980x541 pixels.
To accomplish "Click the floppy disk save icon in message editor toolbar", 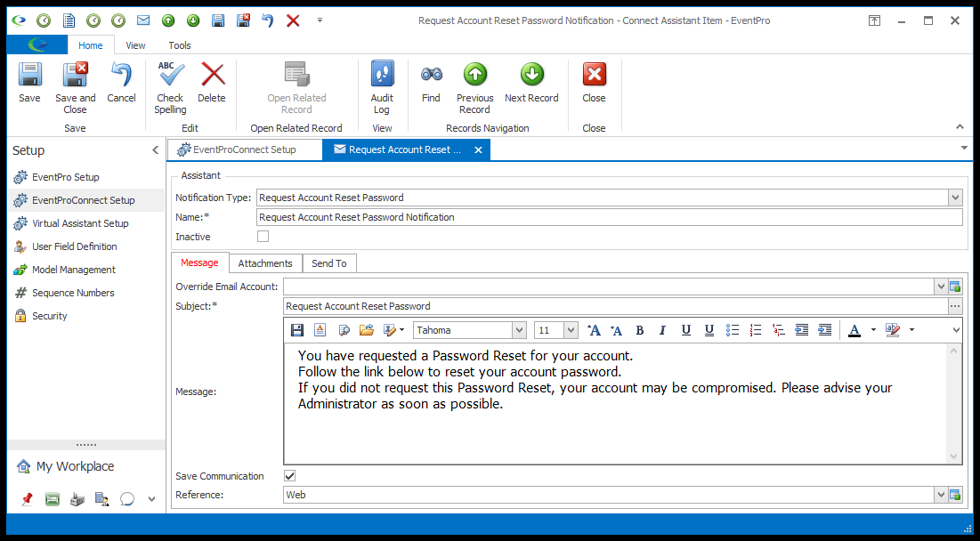I will pos(297,330).
